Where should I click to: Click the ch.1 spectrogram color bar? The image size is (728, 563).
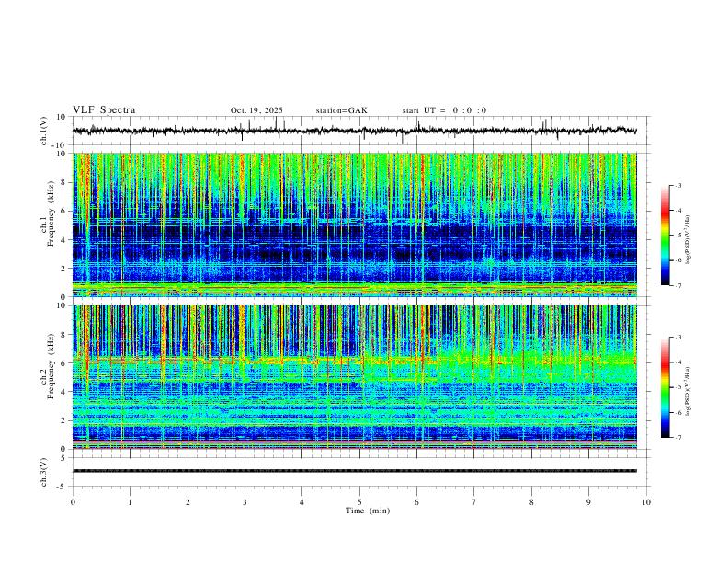(x=665, y=236)
